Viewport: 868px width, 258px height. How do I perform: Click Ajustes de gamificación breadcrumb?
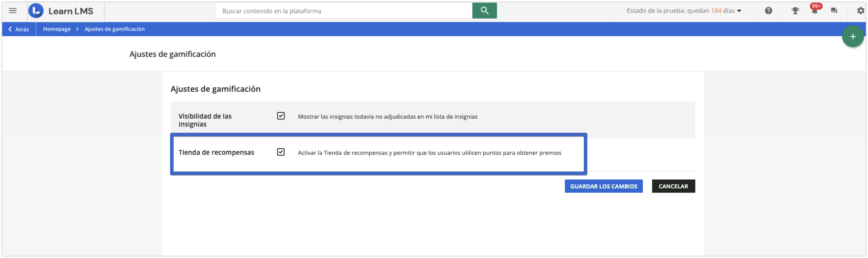115,29
